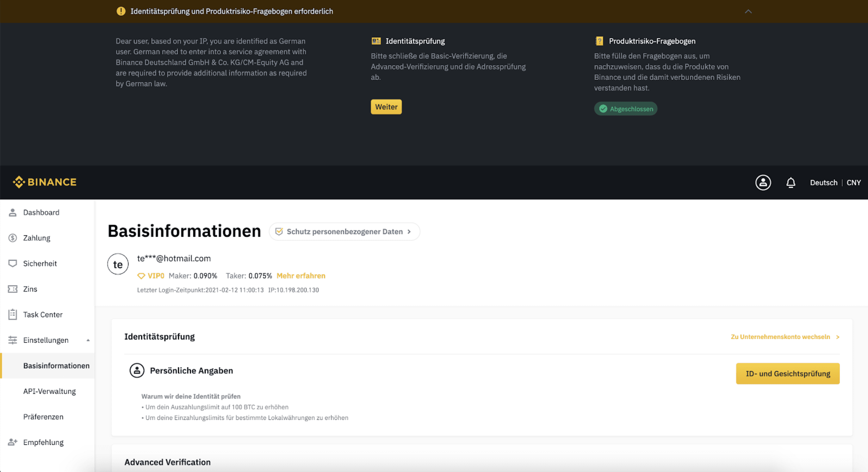Click the Advanced Verification heading

pyautogui.click(x=167, y=462)
